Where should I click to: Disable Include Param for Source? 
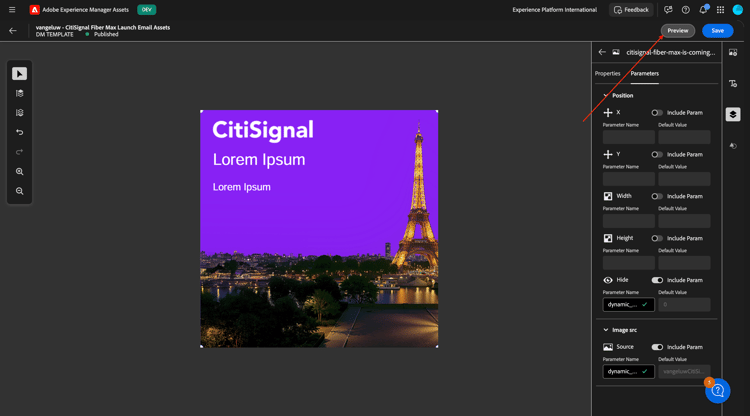(x=657, y=347)
